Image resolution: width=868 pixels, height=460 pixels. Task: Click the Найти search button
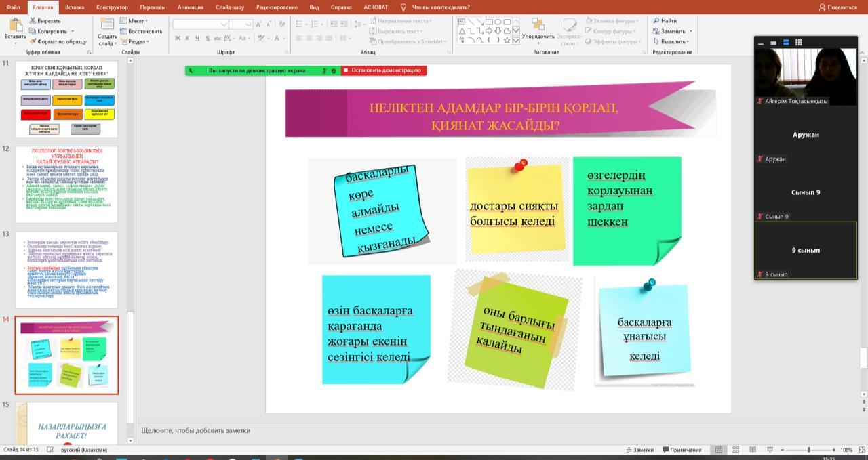pyautogui.click(x=665, y=21)
